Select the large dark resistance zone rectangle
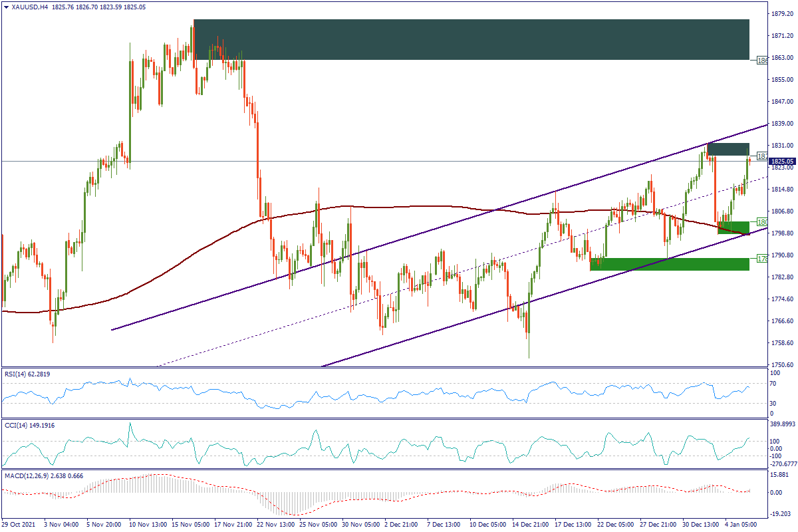 (471, 40)
